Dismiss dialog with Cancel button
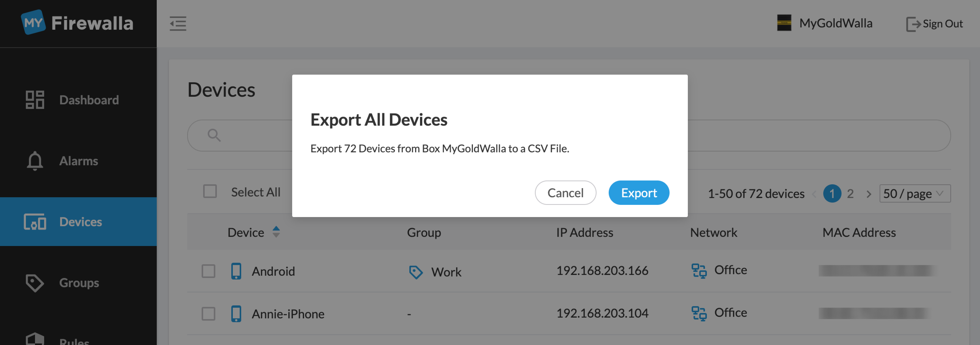This screenshot has height=345, width=980. (565, 193)
